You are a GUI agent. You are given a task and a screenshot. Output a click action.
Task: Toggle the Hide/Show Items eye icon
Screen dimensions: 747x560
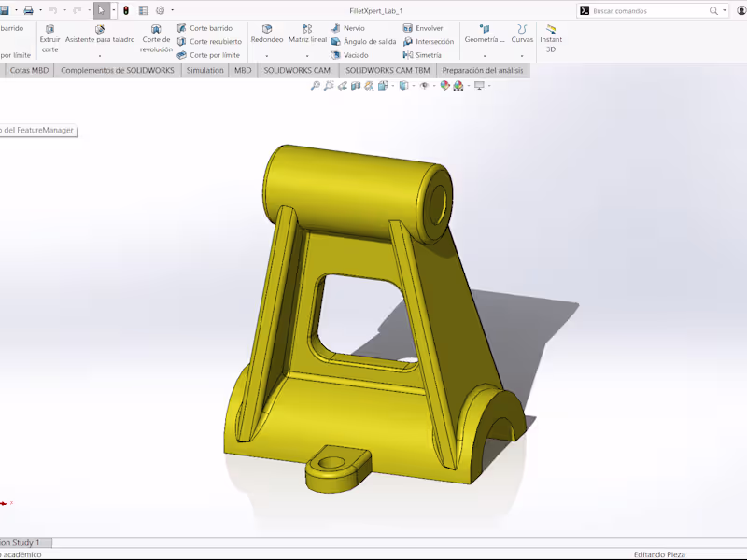[x=424, y=86]
